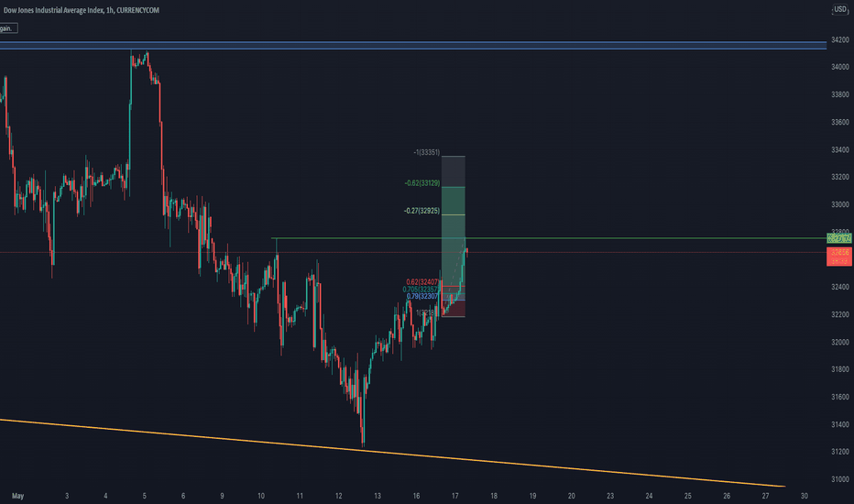854x504 pixels.
Task: Click the 32200 price axis label
Action: tap(840, 314)
